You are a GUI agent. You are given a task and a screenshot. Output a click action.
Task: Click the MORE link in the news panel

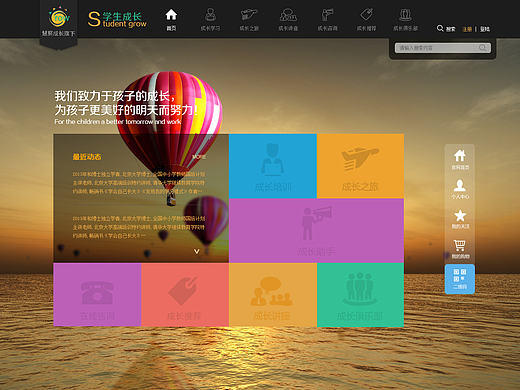[x=199, y=157]
